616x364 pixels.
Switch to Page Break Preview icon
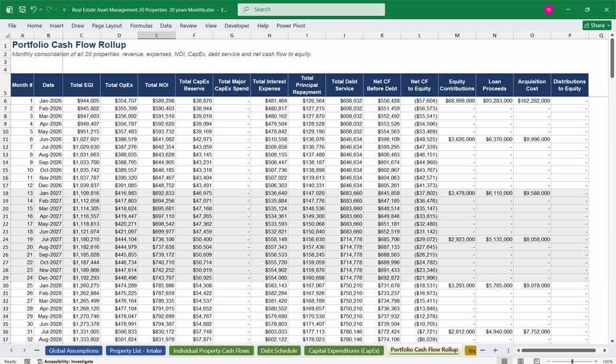(x=537, y=361)
